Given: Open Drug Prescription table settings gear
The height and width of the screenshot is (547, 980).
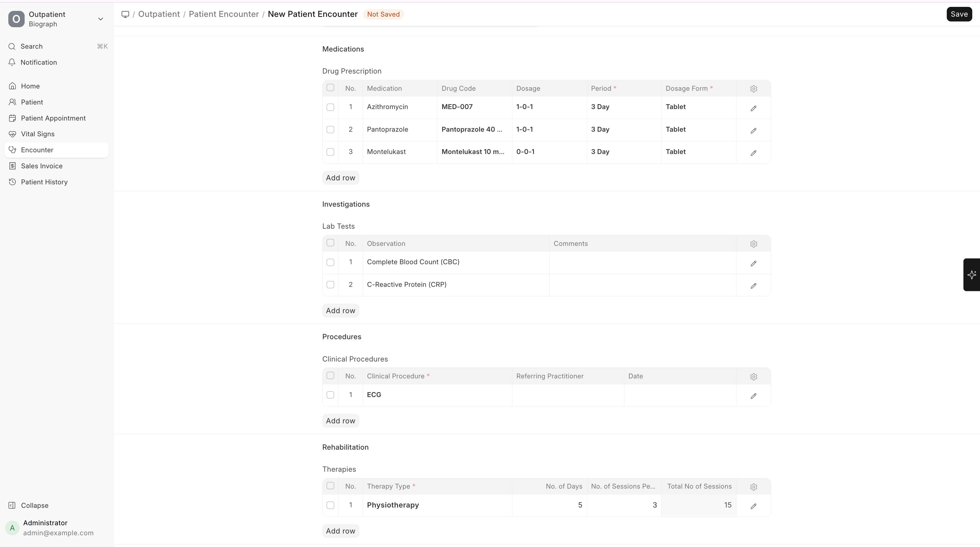Looking at the screenshot, I should (753, 88).
